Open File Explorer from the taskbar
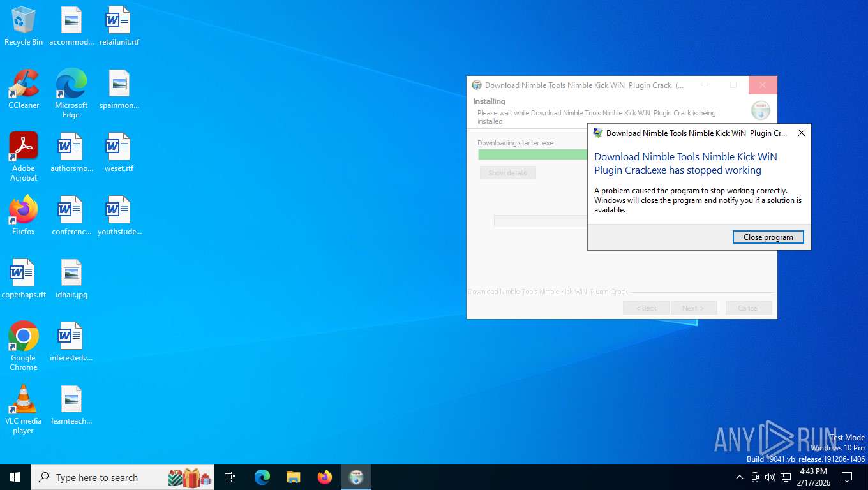The image size is (868, 490). tap(294, 477)
